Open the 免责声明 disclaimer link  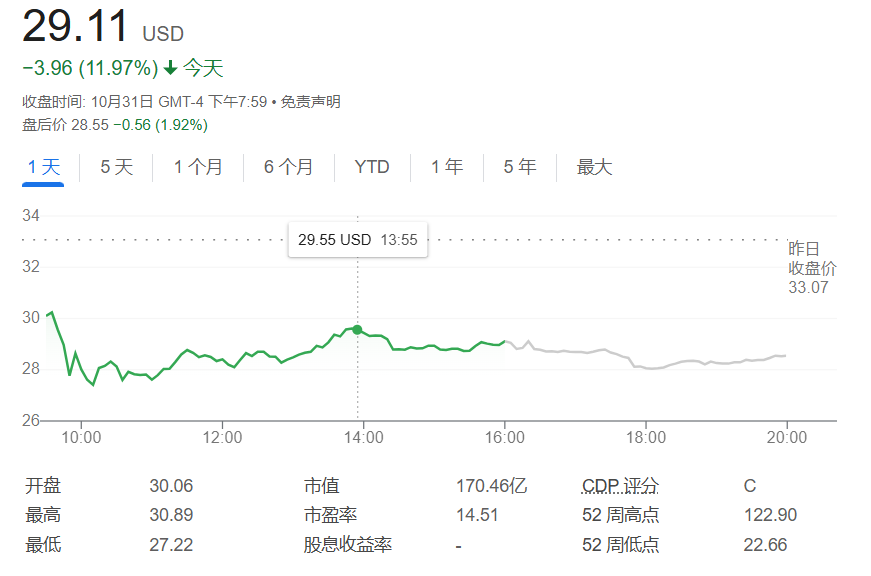coord(310,102)
